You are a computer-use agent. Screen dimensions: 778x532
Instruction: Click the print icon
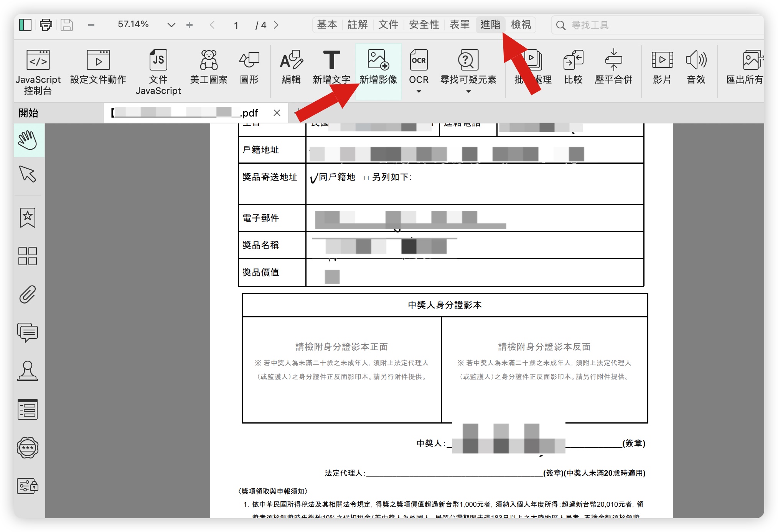tap(46, 25)
